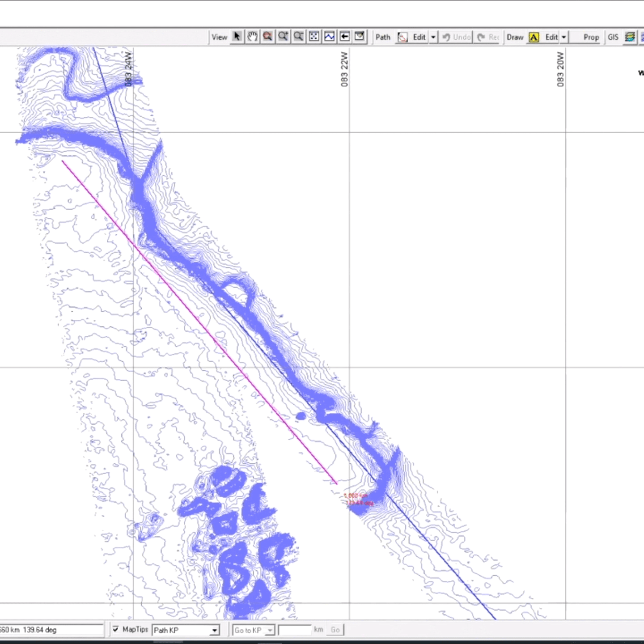This screenshot has width=644, height=644.
Task: Click the distance and bearing status readout
Action: (51, 630)
